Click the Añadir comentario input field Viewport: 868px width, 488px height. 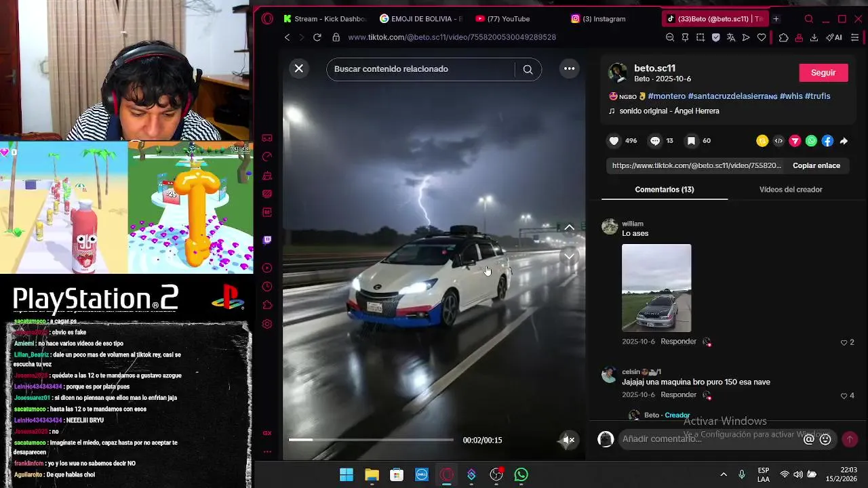coord(709,439)
